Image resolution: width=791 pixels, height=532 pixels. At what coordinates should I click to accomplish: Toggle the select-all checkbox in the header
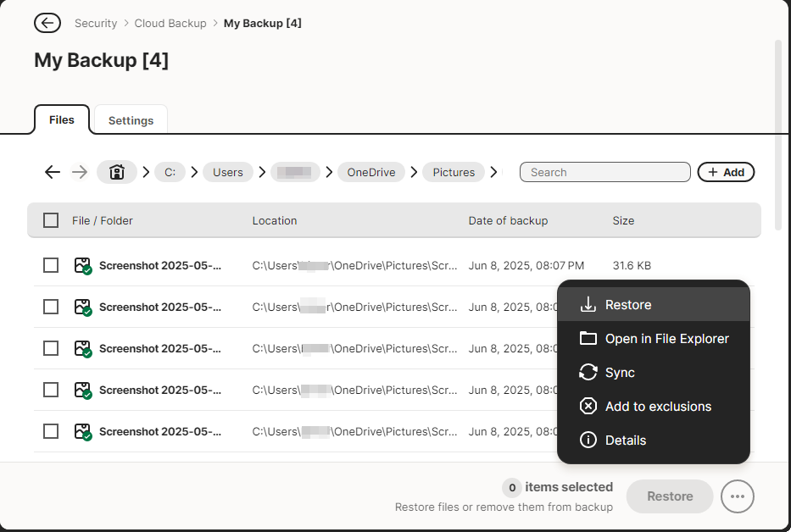pyautogui.click(x=51, y=220)
